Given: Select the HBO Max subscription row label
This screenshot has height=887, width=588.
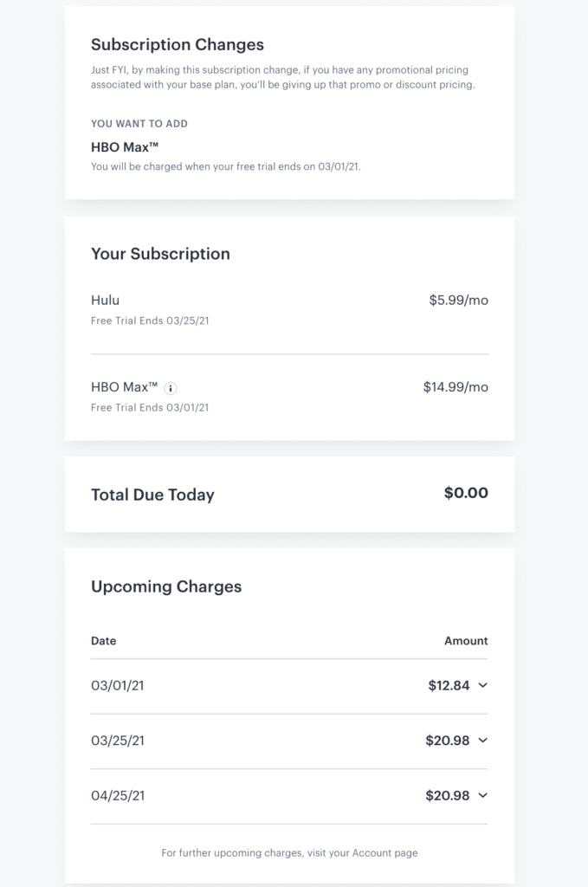Looking at the screenshot, I should [x=125, y=387].
